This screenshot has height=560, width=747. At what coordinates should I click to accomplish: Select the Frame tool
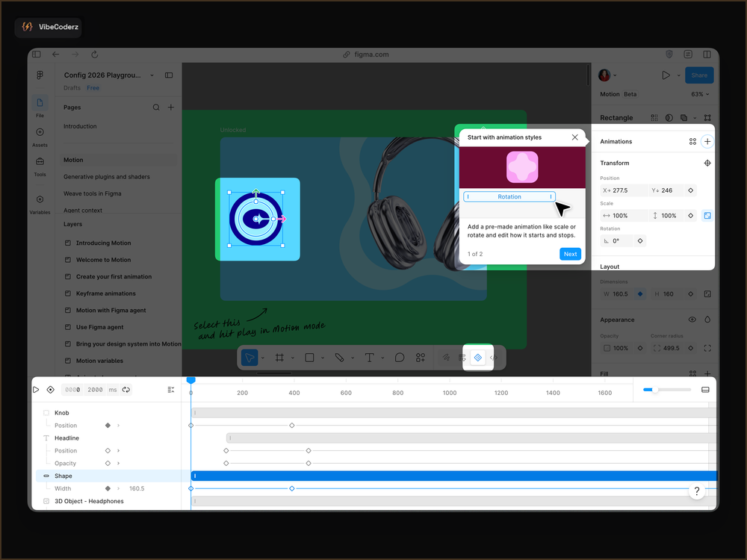[279, 358]
